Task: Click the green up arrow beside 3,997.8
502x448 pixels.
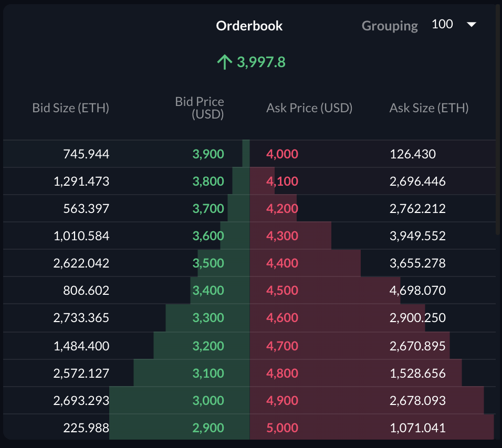Action: 224,62
